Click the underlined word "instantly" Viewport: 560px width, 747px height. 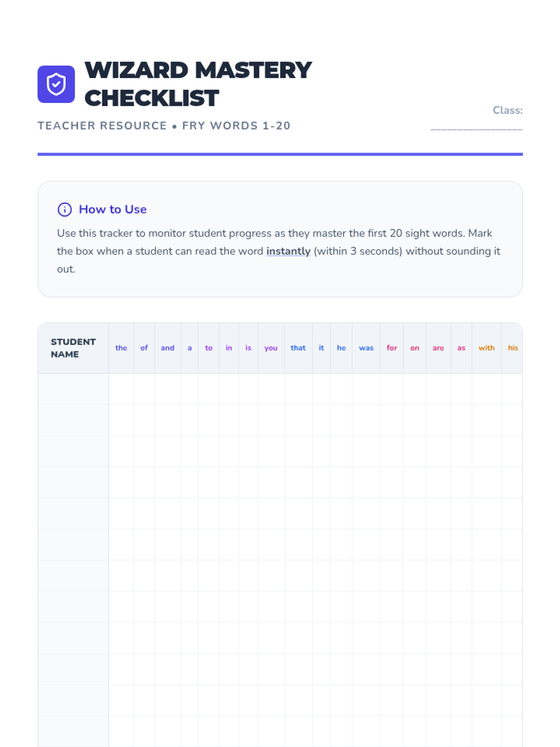coord(288,251)
